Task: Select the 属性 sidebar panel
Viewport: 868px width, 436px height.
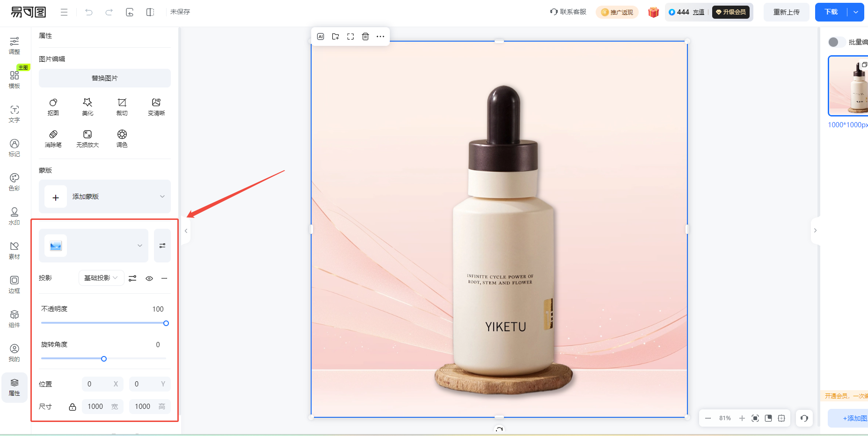Action: [x=15, y=387]
